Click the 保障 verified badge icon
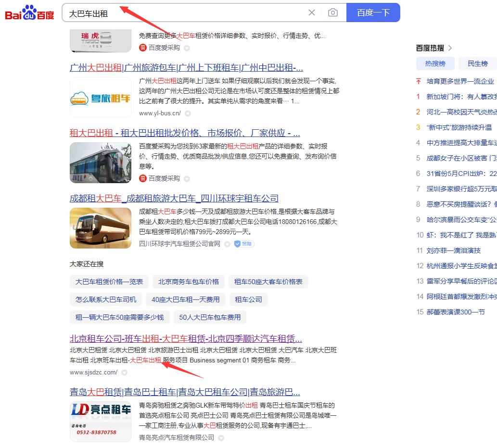497x448 pixels. coord(244,244)
